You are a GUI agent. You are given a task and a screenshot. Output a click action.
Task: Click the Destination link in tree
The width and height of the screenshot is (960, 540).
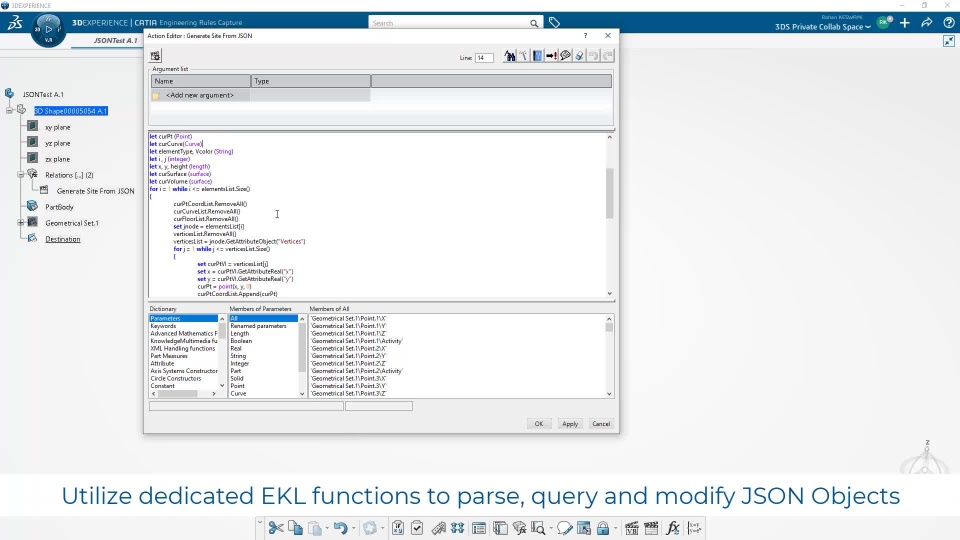pyautogui.click(x=62, y=239)
